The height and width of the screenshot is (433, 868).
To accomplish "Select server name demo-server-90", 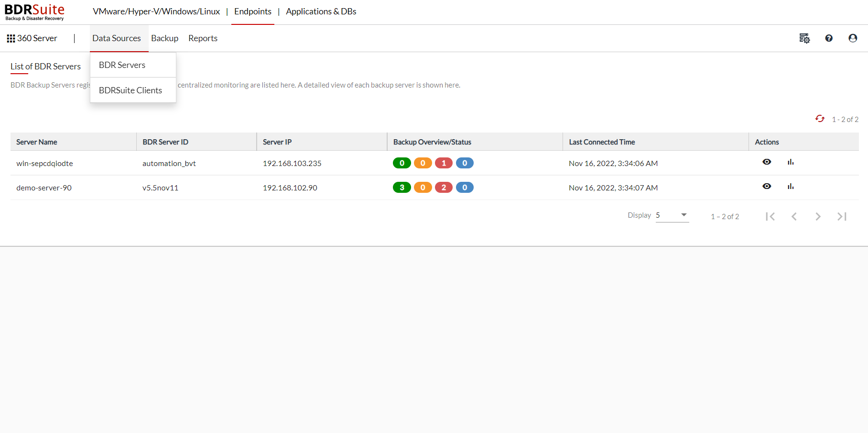I will point(44,188).
